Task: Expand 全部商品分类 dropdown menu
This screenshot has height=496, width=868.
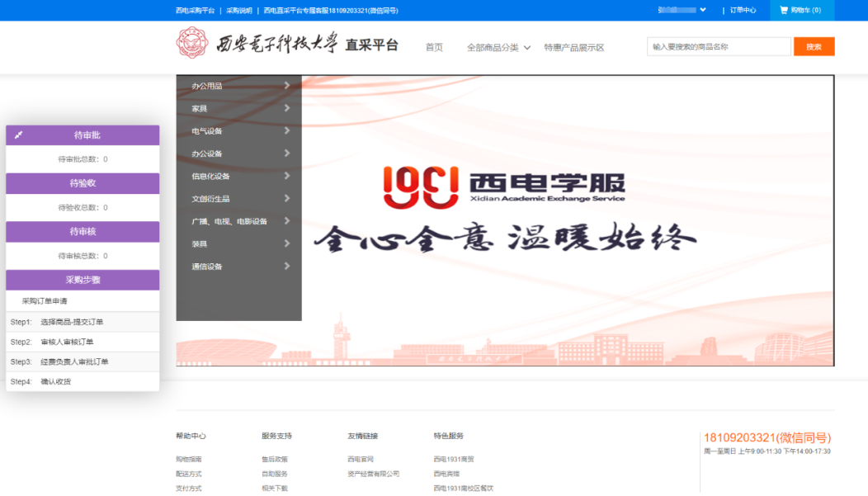Action: coord(527,48)
